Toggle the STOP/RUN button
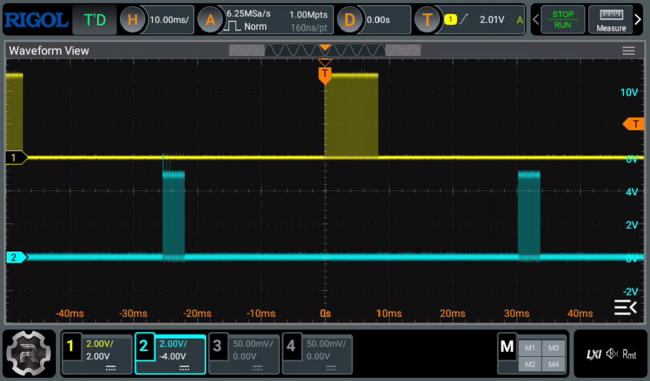The height and width of the screenshot is (381, 650). (563, 19)
